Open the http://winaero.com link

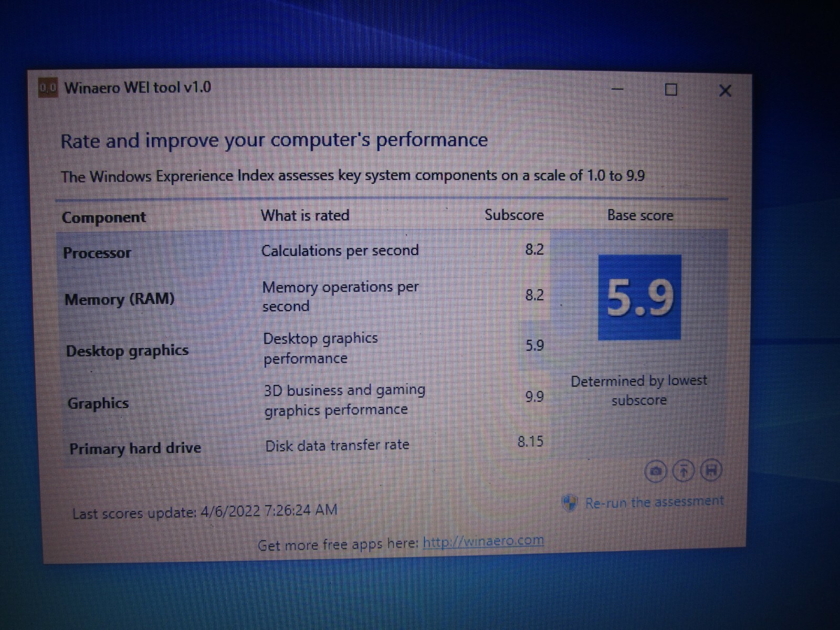point(483,541)
